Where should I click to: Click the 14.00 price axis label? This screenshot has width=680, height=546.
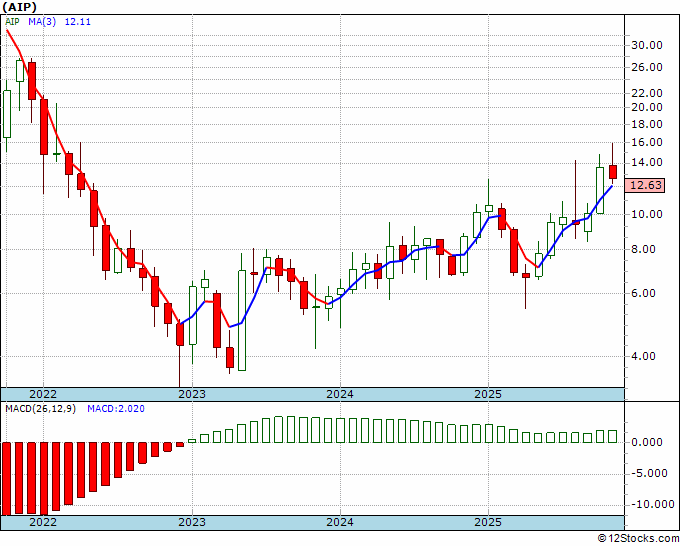(x=646, y=163)
